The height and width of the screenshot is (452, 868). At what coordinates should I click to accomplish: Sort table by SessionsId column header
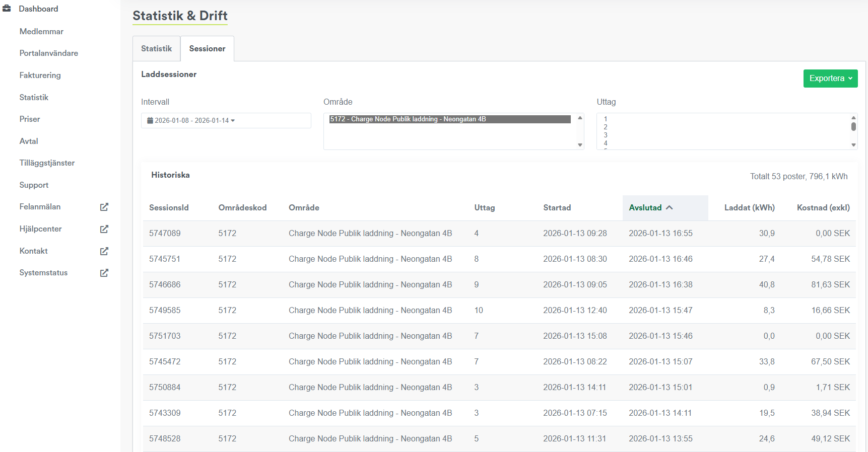[169, 208]
